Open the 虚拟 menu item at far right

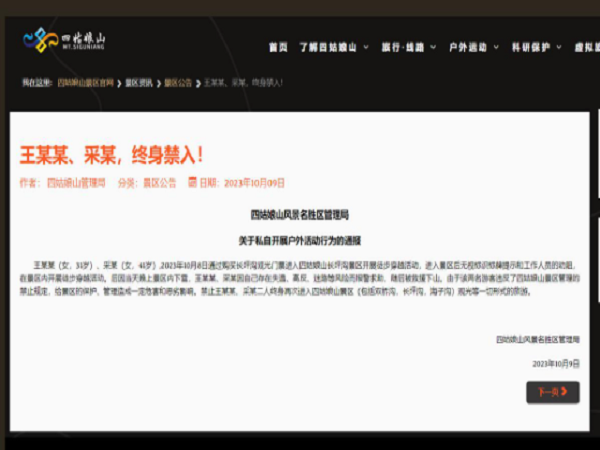[x=588, y=47]
